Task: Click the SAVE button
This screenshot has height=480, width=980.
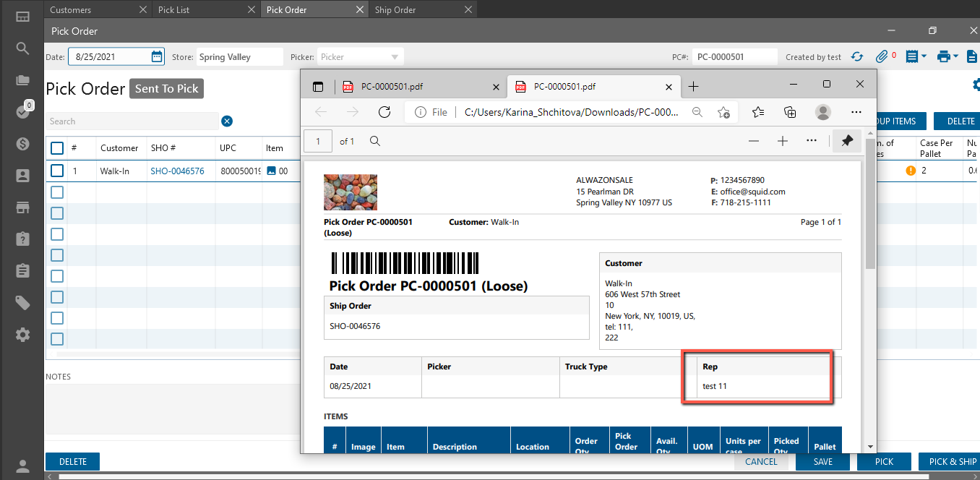Action: [x=822, y=461]
